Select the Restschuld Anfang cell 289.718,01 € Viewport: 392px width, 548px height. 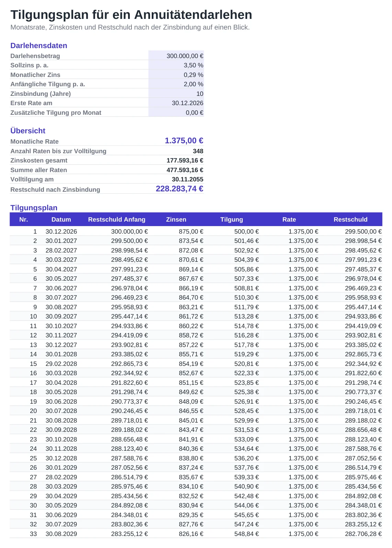tap(129, 421)
